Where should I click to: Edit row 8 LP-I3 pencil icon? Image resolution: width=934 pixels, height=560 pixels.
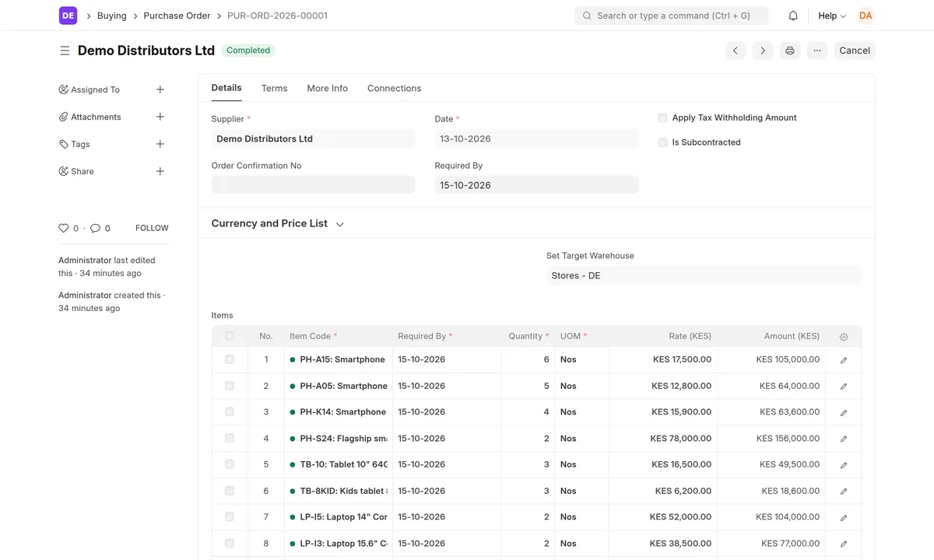coord(844,544)
